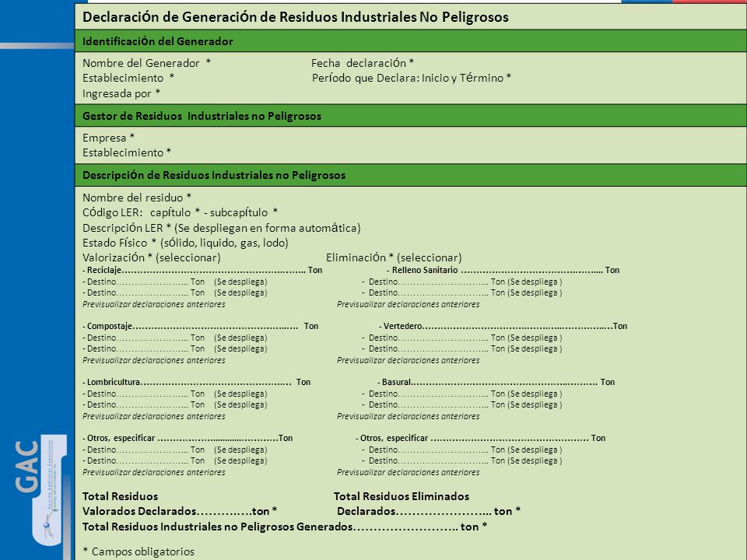Image resolution: width=747 pixels, height=560 pixels.
Task: Open 'Previsualizar declaraciones anteriores' below Lombricultura
Action: tap(154, 415)
